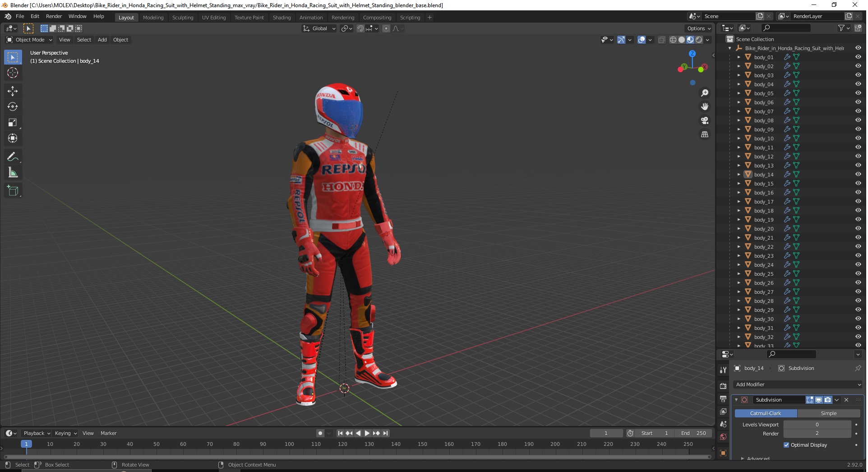Hide body_05 with its eye icon
This screenshot has height=472, width=868.
point(858,93)
